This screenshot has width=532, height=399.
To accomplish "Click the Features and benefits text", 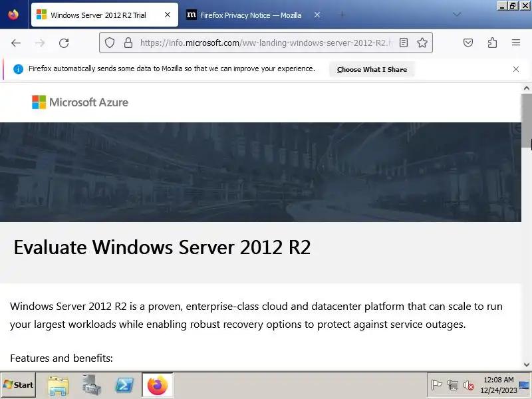I will (61, 358).
